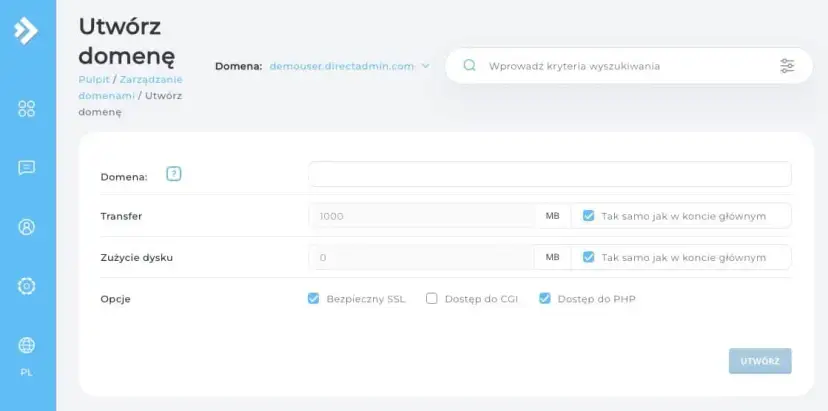Open the user account icon in sidebar
Viewport: 828px width, 411px height.
27,227
